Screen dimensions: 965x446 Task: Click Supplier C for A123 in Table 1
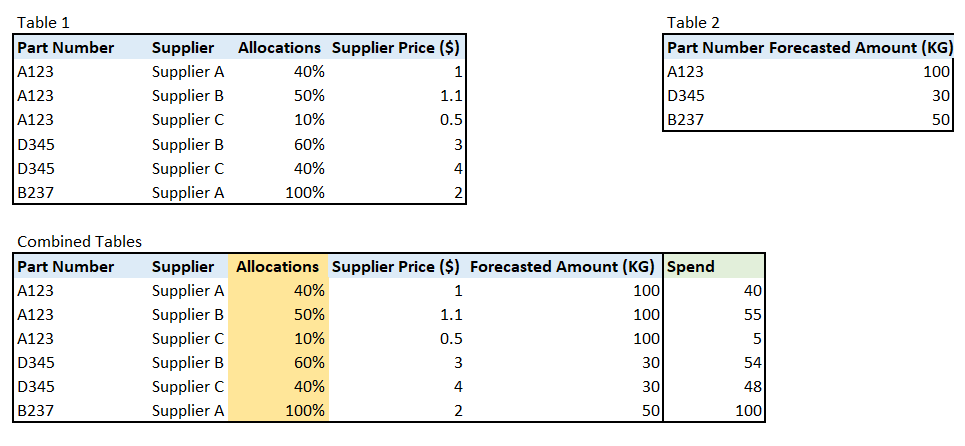coord(188,120)
